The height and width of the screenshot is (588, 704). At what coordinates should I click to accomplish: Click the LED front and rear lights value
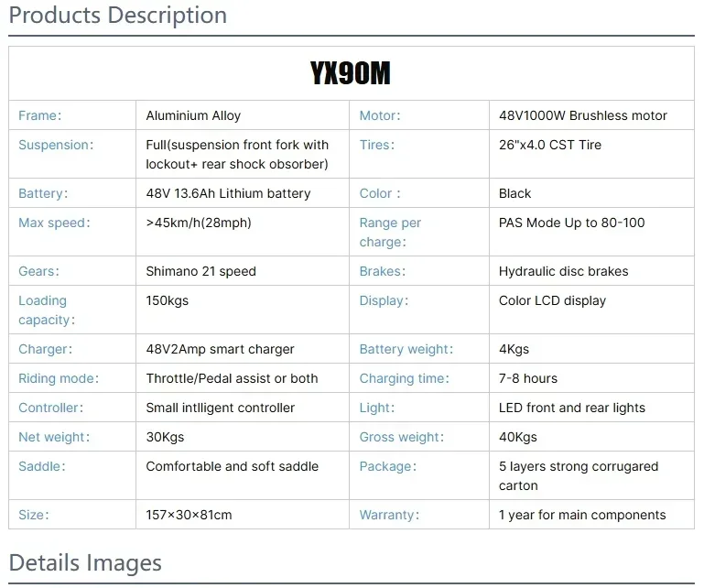coord(571,408)
